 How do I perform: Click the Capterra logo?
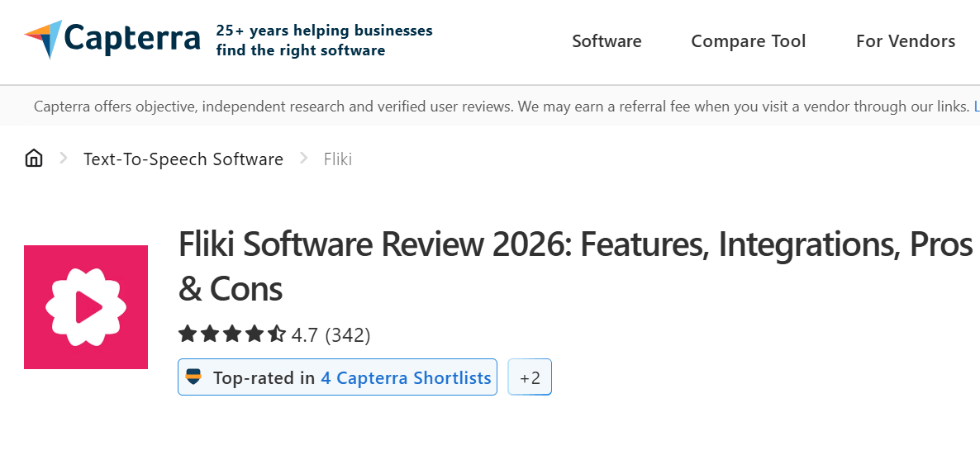112,40
